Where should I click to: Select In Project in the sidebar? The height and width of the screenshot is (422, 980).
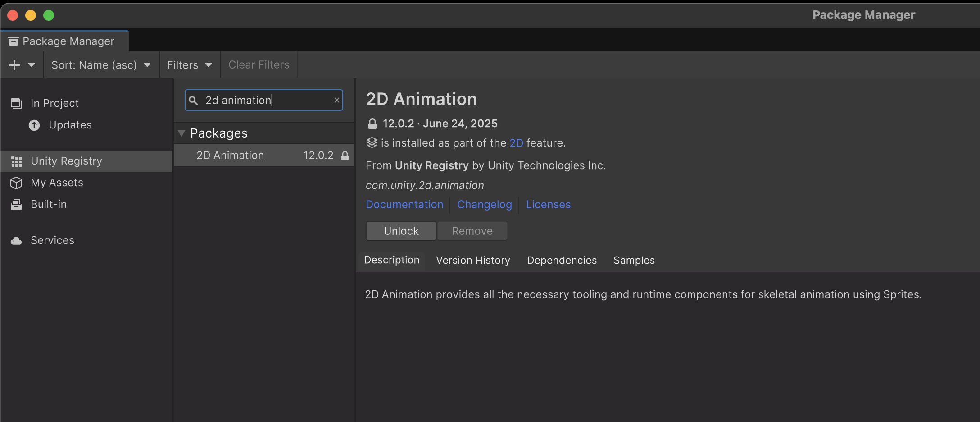54,103
